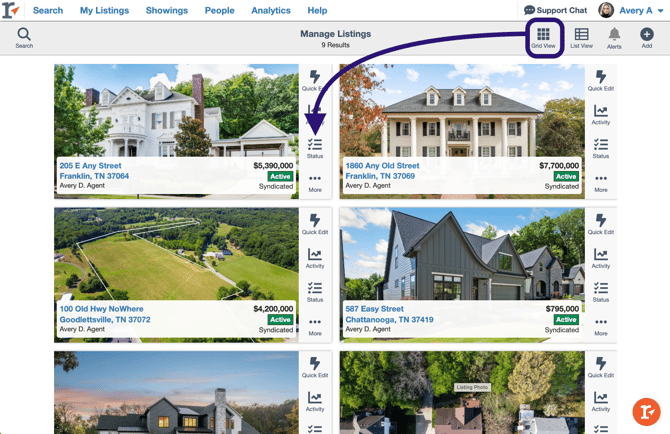Open the Search magnifier tool

pyautogui.click(x=24, y=38)
